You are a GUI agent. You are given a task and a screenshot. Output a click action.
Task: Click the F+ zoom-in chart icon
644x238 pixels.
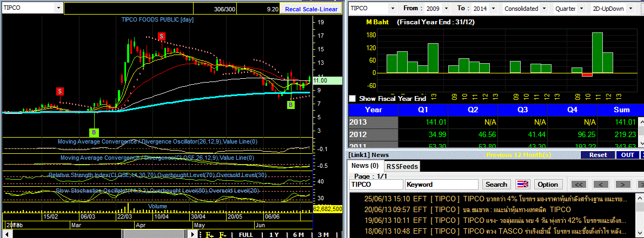click(x=209, y=235)
